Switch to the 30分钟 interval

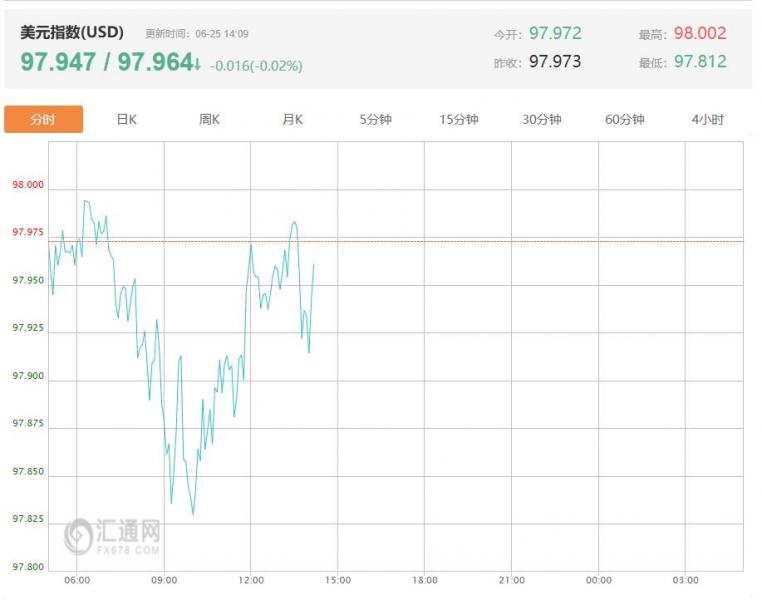click(541, 120)
